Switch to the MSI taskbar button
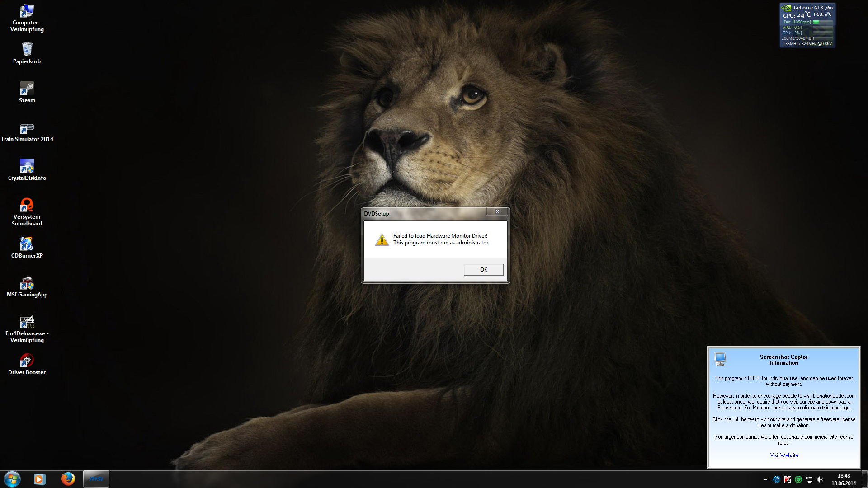Screen dimensions: 868x488 (96, 479)
